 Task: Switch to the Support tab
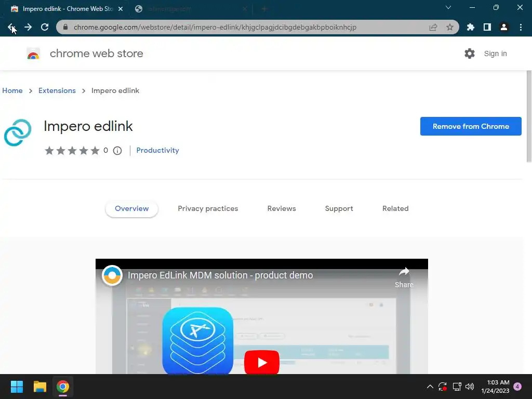[x=339, y=209]
